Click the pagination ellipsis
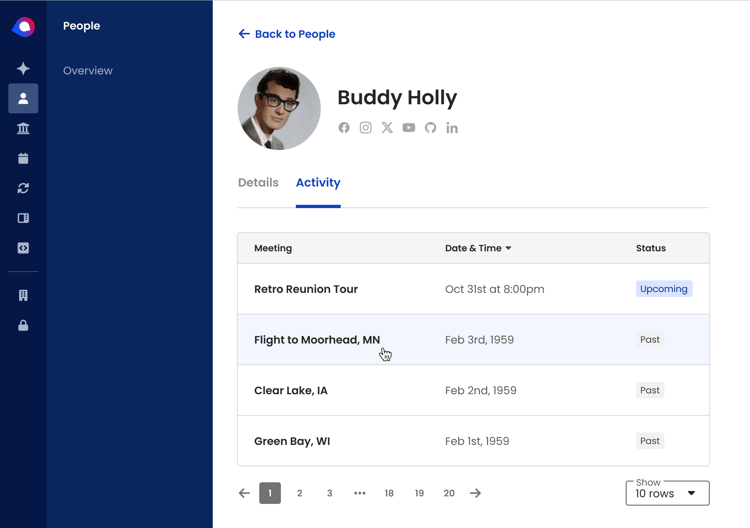 pyautogui.click(x=360, y=493)
